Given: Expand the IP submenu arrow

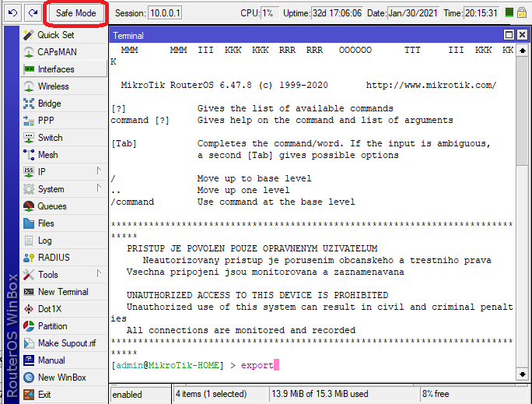Looking at the screenshot, I should point(99,170).
